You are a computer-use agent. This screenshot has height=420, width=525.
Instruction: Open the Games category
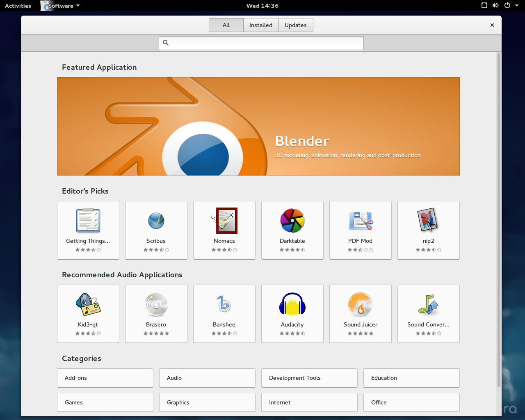(105, 402)
